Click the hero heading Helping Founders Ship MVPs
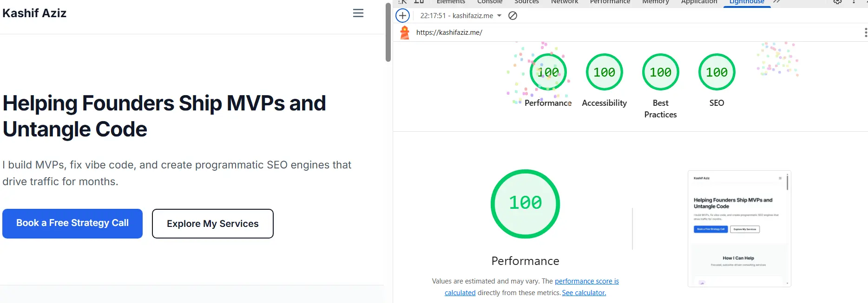This screenshot has width=868, height=303. 164,116
